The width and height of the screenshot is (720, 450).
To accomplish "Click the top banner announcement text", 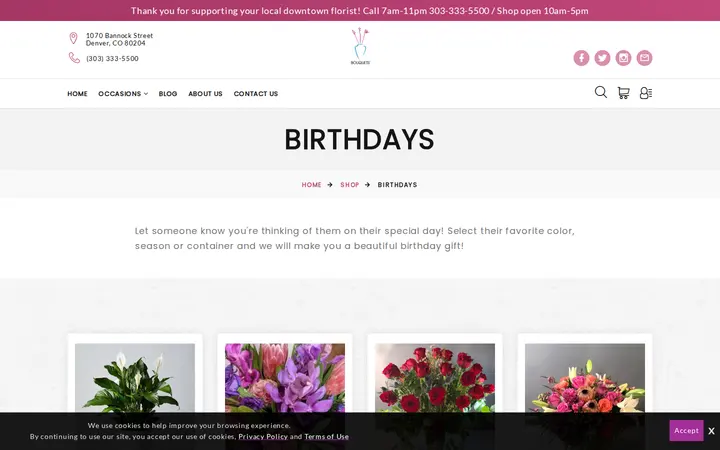I will (360, 11).
